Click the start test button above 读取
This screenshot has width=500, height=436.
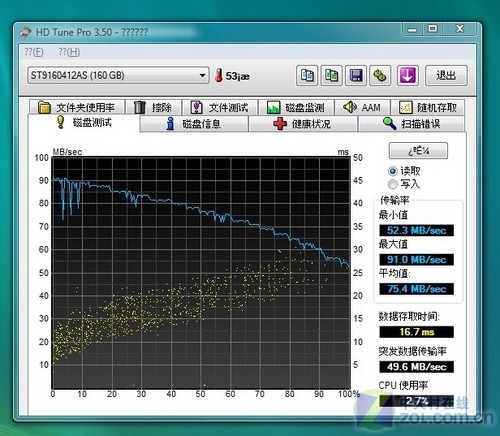pos(418,151)
